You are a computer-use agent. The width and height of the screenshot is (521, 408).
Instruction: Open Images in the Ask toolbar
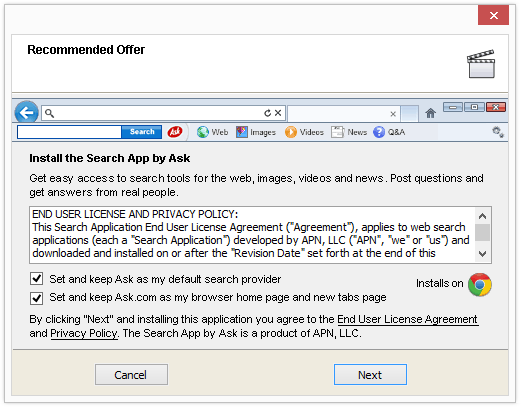coord(256,132)
